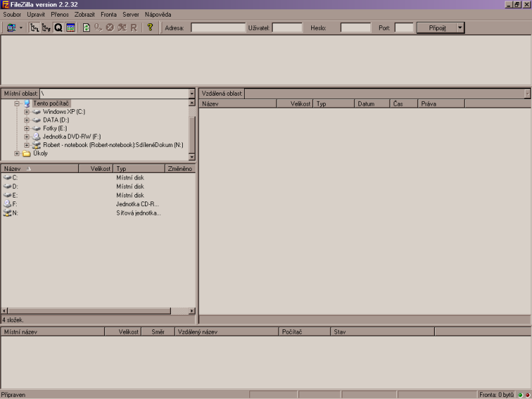Click the horizontal scrollbar thumb in the local list

coord(89,311)
